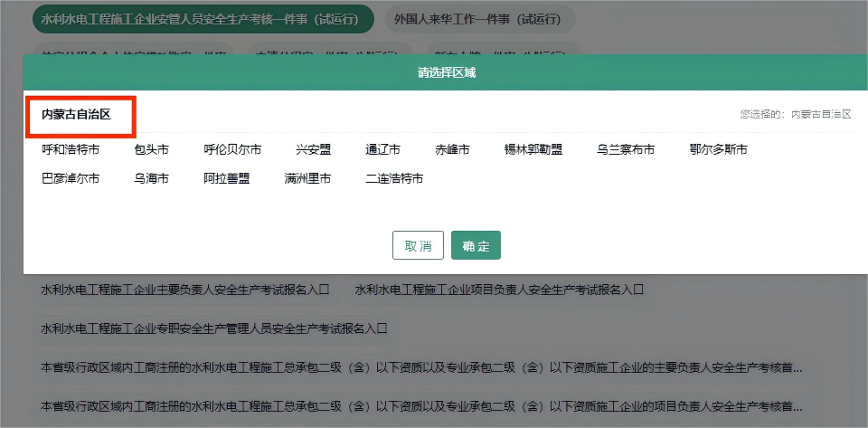Choose 通辽市 from the list

pos(382,149)
